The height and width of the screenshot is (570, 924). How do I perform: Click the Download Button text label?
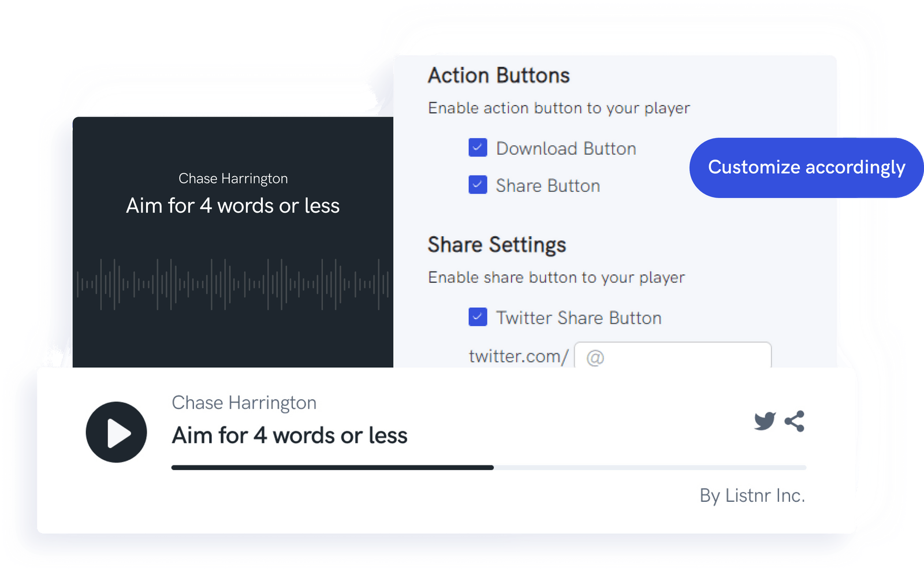[566, 148]
